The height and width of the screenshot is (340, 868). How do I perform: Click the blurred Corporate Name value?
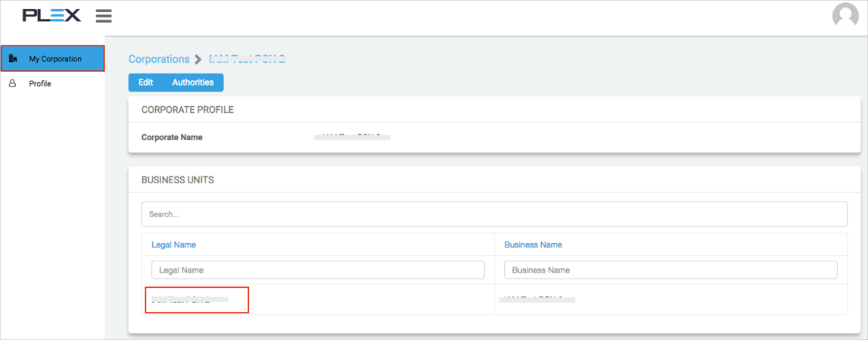point(352,138)
